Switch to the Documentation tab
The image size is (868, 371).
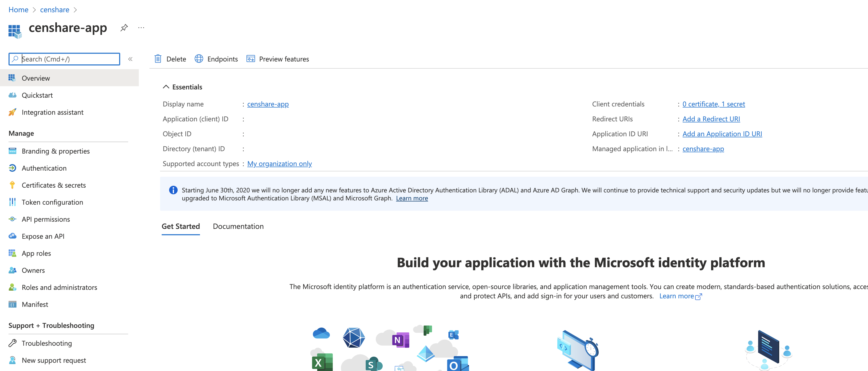point(238,226)
